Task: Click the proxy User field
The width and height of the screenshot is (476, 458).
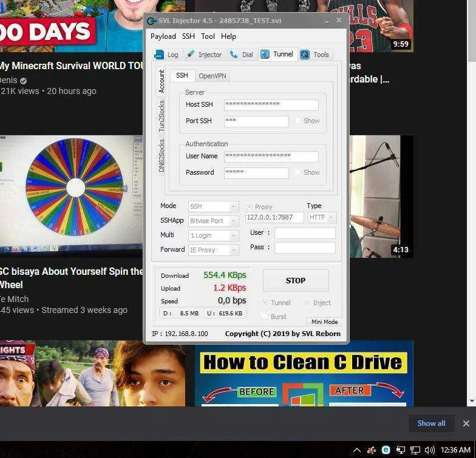Action: coord(305,233)
